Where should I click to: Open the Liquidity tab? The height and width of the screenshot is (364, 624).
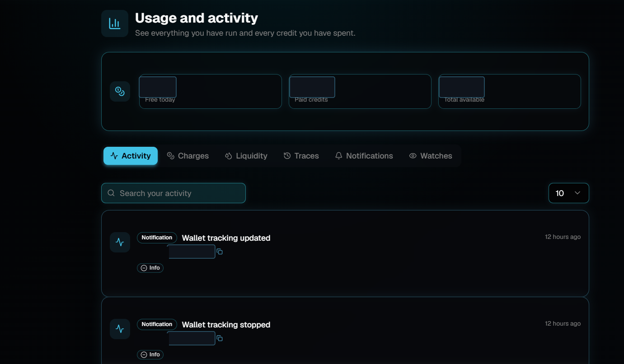pos(246,156)
